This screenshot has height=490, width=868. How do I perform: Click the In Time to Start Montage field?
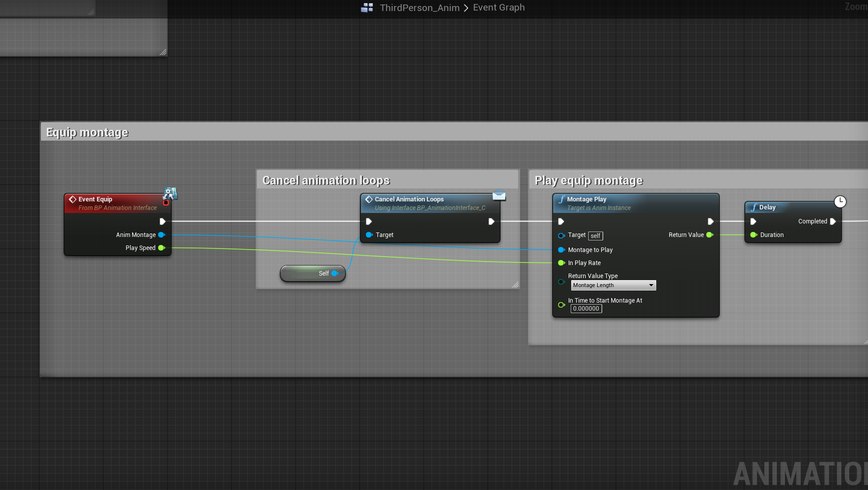(586, 309)
